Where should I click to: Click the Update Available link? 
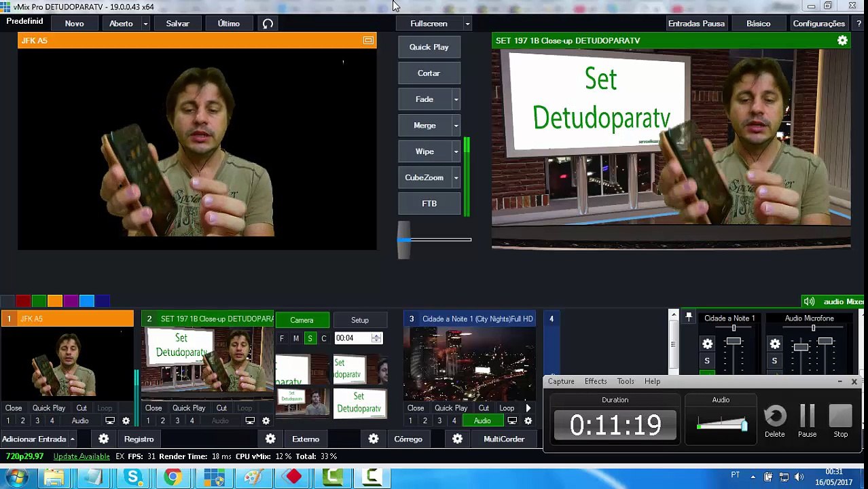click(82, 456)
